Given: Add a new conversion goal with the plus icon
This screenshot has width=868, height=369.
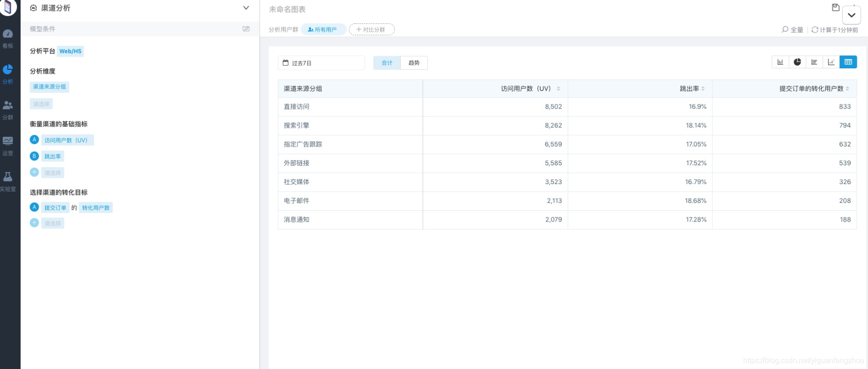Looking at the screenshot, I should pyautogui.click(x=34, y=223).
